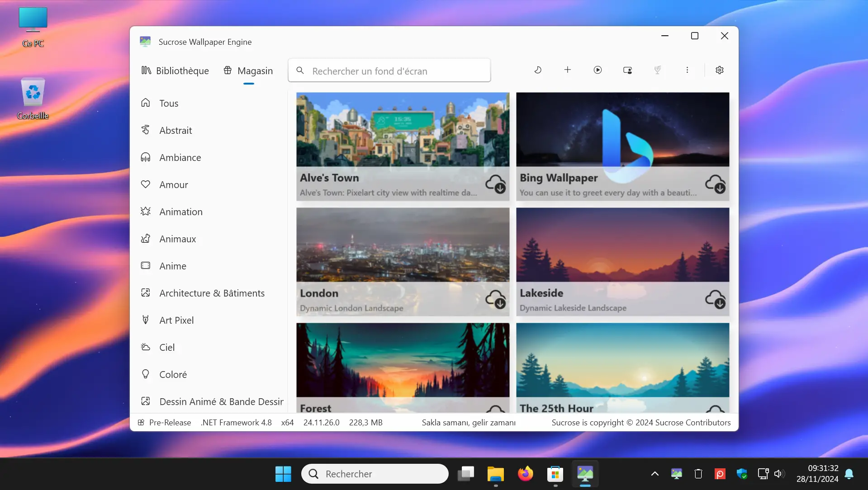Screen dimensions: 868x490
Task: Click the taskbar Rechercher search box
Action: (375, 474)
